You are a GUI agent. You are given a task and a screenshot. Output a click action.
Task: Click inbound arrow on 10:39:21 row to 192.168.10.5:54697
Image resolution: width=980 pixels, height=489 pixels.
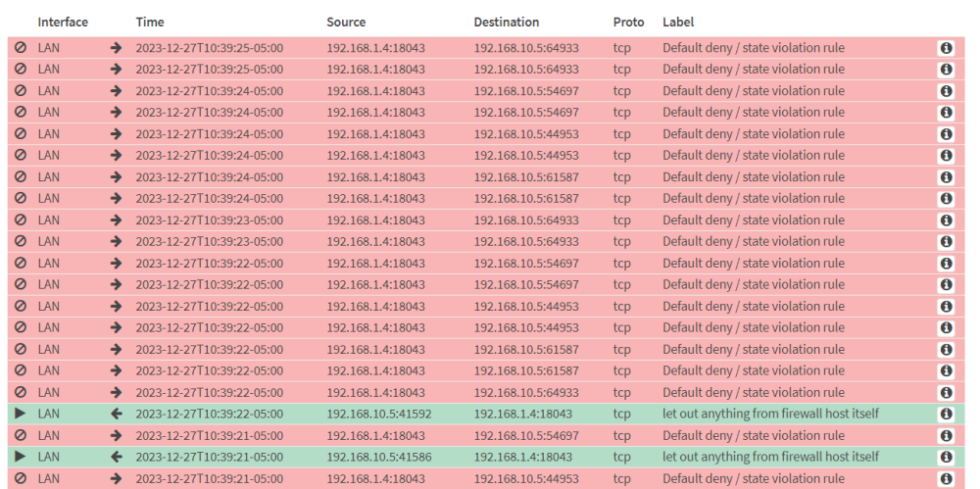click(x=116, y=435)
